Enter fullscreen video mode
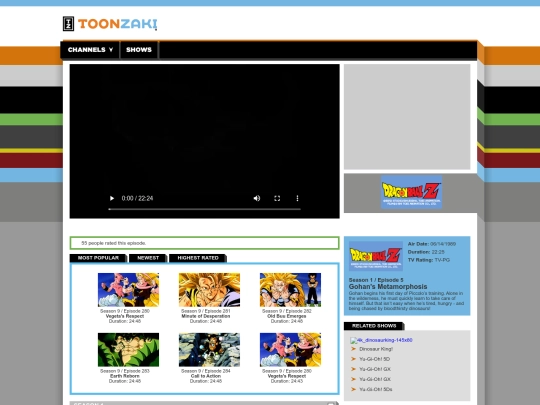 click(277, 198)
